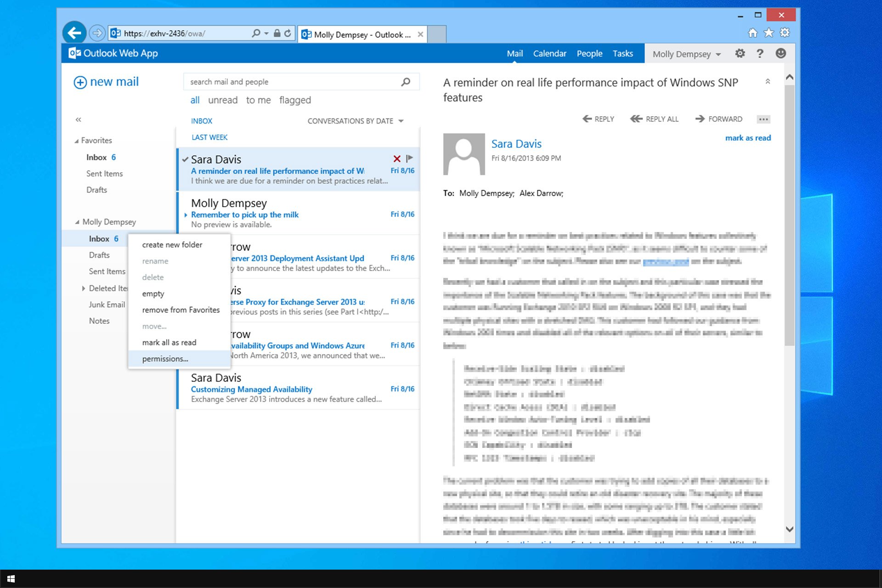Collapse the Favorites folder group
882x588 pixels.
77,141
